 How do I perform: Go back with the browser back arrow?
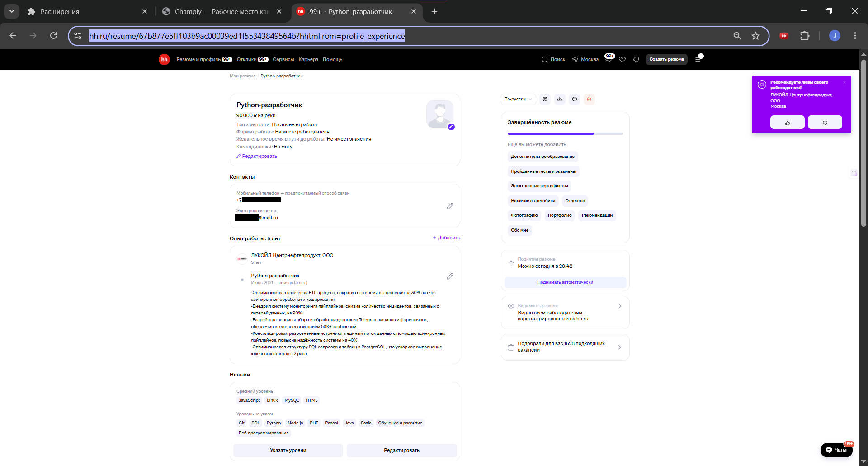coord(13,36)
